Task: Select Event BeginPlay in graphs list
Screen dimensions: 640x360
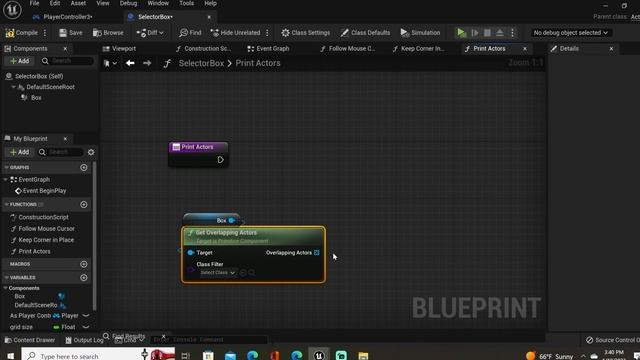Action: click(40, 191)
